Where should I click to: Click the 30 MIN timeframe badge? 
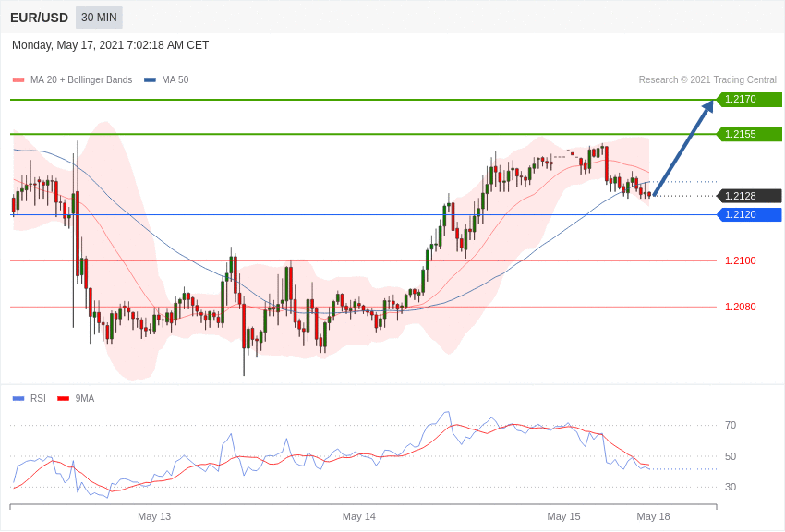pyautogui.click(x=99, y=18)
